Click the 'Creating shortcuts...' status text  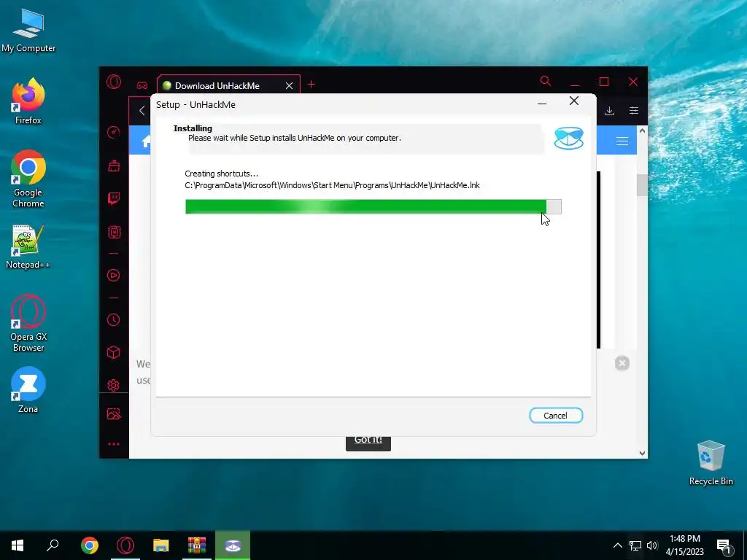221,174
